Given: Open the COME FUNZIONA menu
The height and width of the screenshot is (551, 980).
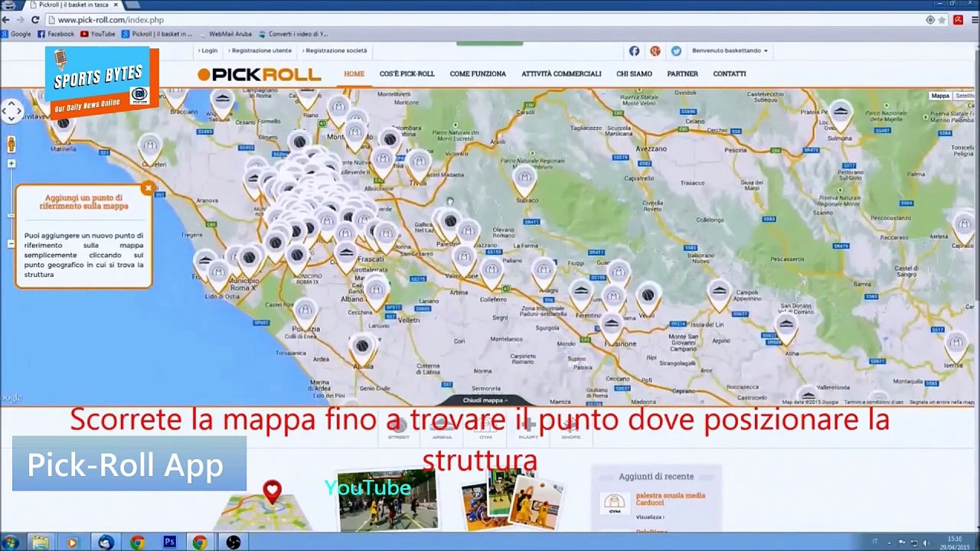Looking at the screenshot, I should 478,74.
